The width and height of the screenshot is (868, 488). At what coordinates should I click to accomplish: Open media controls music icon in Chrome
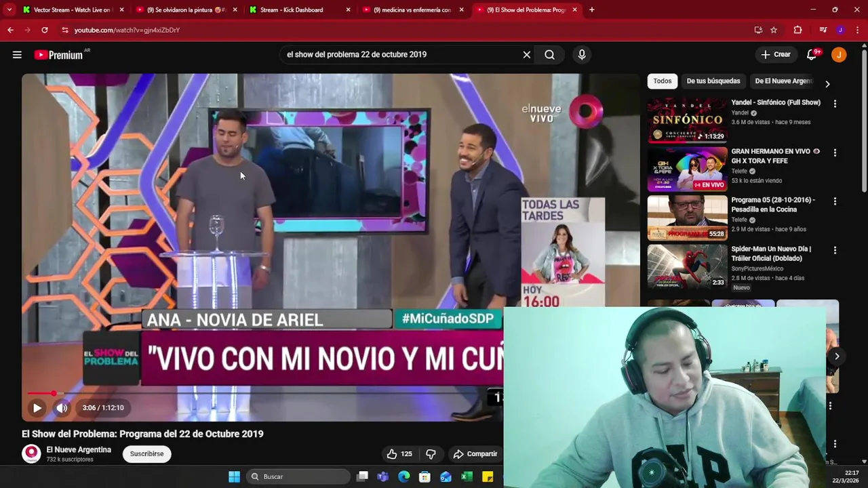[823, 30]
